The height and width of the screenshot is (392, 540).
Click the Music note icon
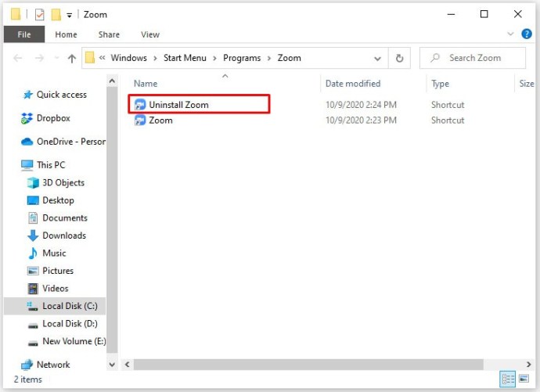click(x=33, y=254)
